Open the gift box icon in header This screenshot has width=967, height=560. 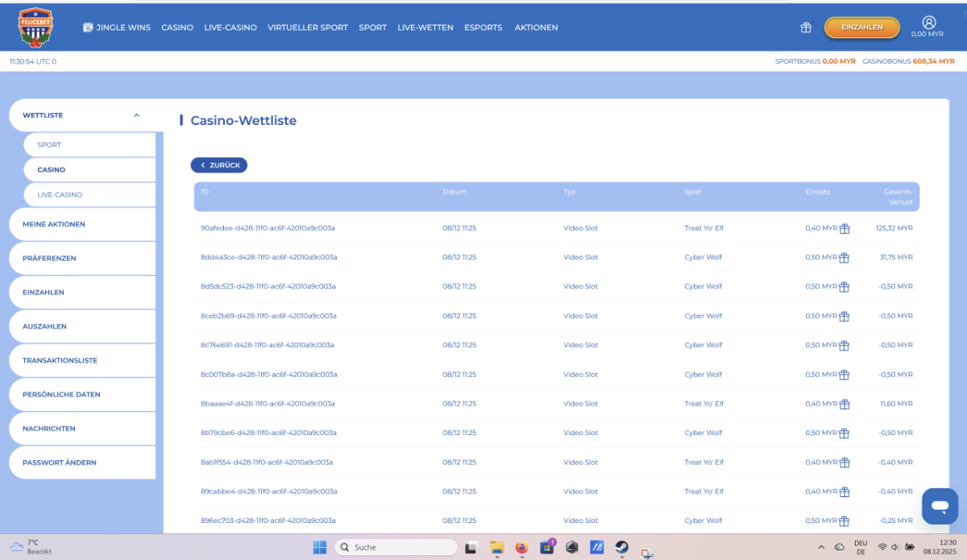pyautogui.click(x=805, y=27)
